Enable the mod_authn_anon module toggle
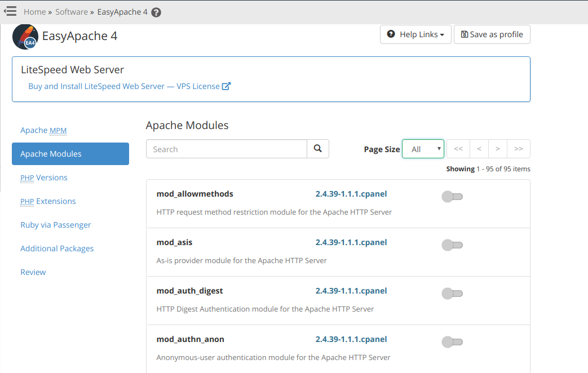This screenshot has width=588, height=373. click(452, 342)
